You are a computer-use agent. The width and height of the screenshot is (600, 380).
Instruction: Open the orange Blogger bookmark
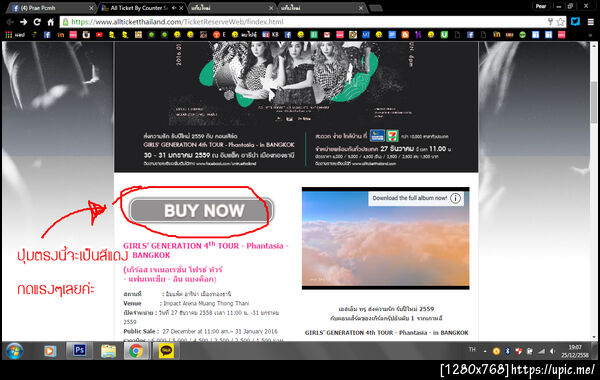coord(405,35)
